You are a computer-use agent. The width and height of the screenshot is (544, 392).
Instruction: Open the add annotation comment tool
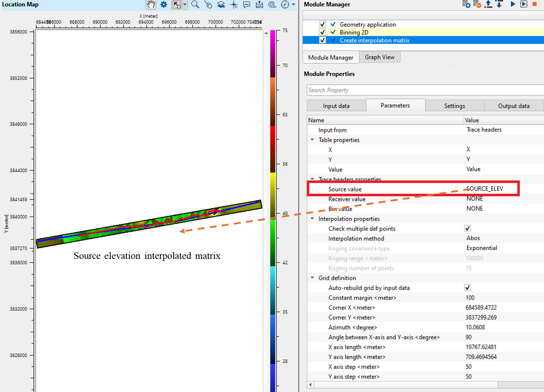coord(246,5)
